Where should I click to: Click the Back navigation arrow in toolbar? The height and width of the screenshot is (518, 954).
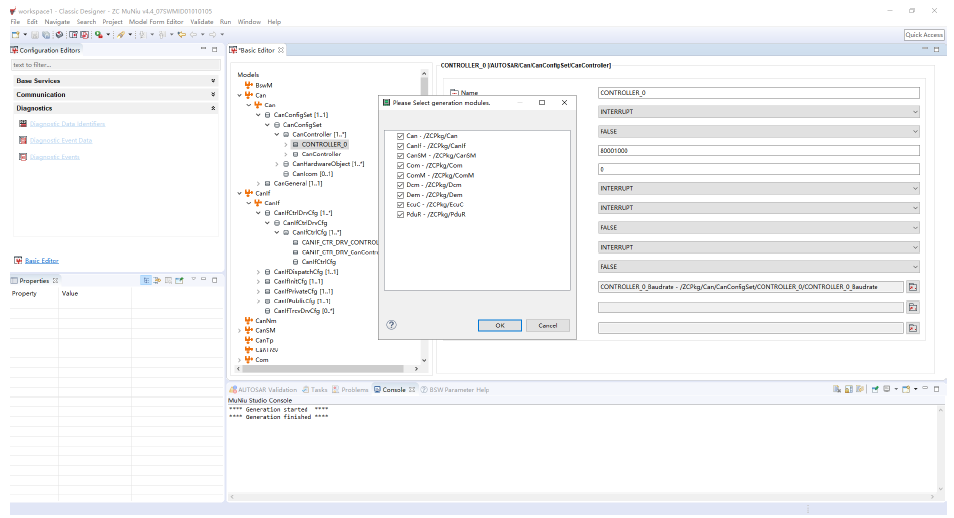[x=193, y=35]
